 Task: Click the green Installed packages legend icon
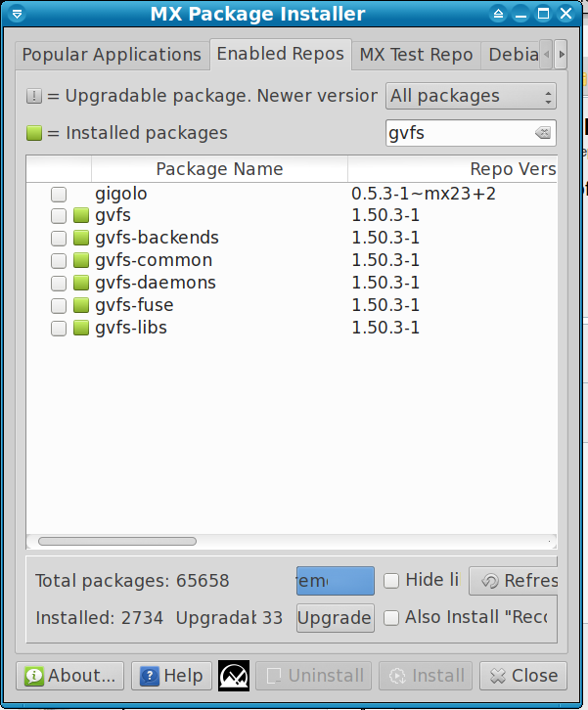34,133
